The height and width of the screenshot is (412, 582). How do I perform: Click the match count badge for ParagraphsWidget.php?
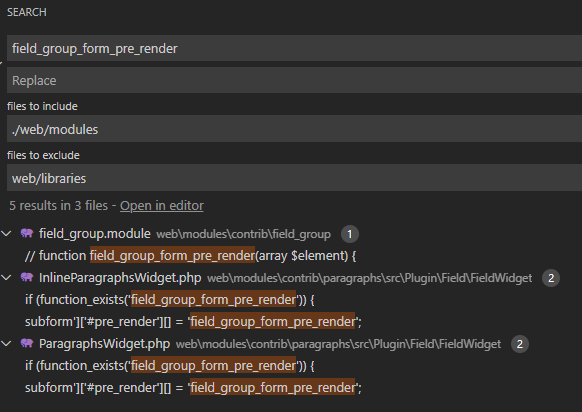520,344
